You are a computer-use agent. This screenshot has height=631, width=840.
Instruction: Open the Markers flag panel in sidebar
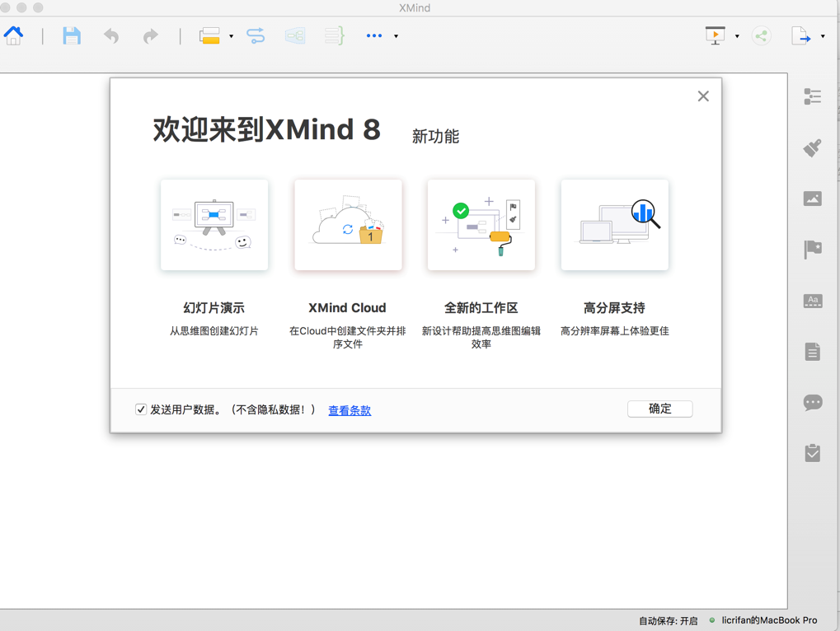point(812,250)
